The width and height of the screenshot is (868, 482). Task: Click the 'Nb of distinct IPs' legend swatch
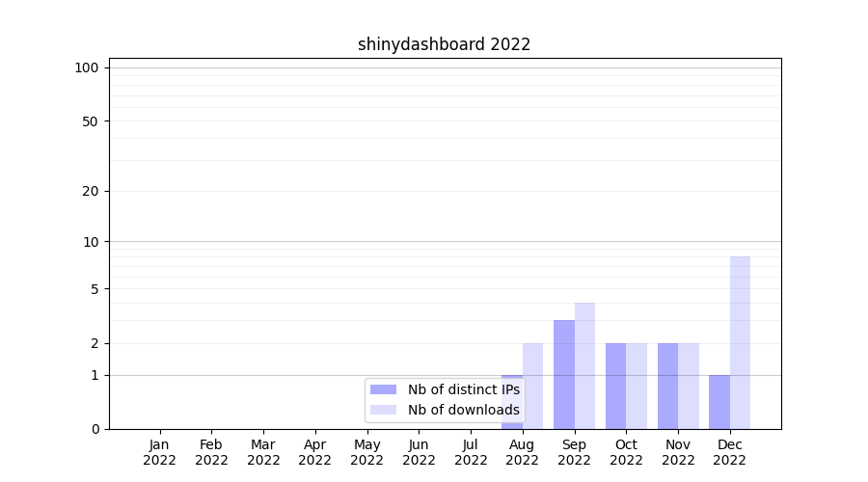point(383,389)
